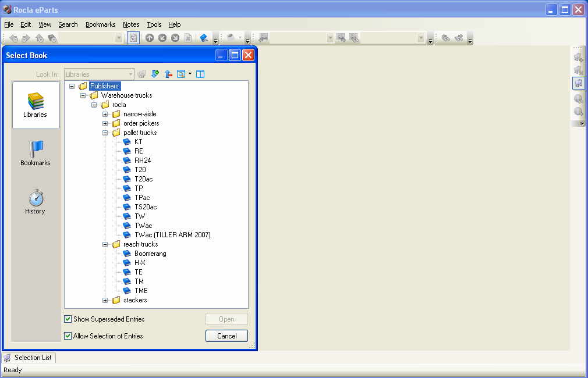Click the book icon beside Boomerang

pos(127,253)
